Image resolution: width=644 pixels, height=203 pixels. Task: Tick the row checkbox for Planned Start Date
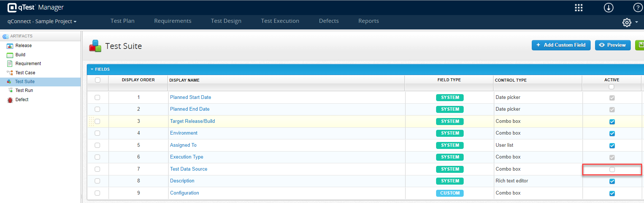point(97,97)
